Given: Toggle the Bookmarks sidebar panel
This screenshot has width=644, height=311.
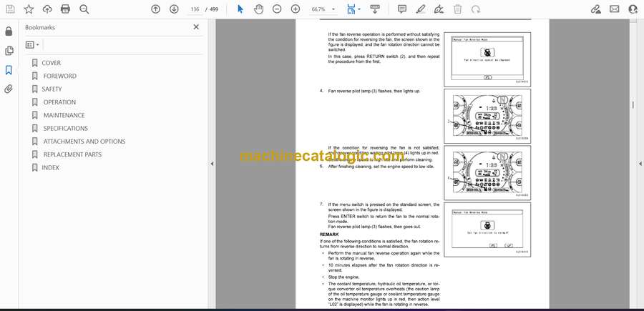Looking at the screenshot, I should (x=9, y=70).
